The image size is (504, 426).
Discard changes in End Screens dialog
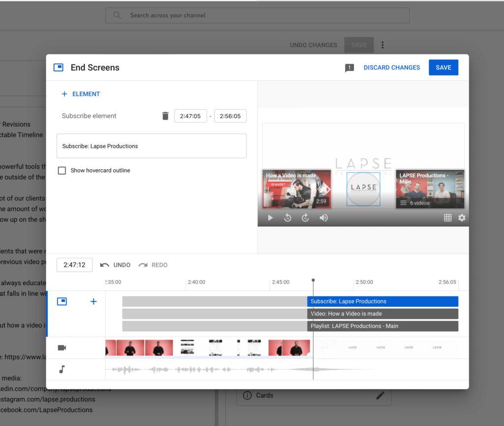(392, 67)
